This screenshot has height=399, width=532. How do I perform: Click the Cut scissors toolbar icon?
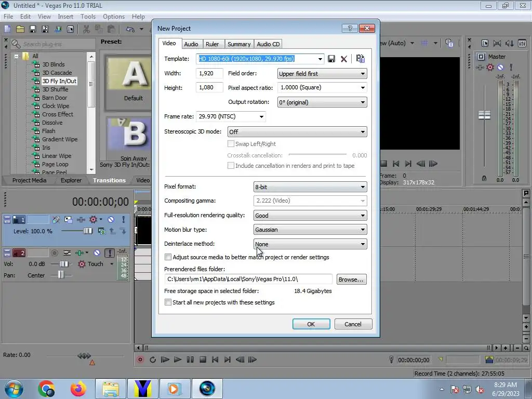(87, 29)
